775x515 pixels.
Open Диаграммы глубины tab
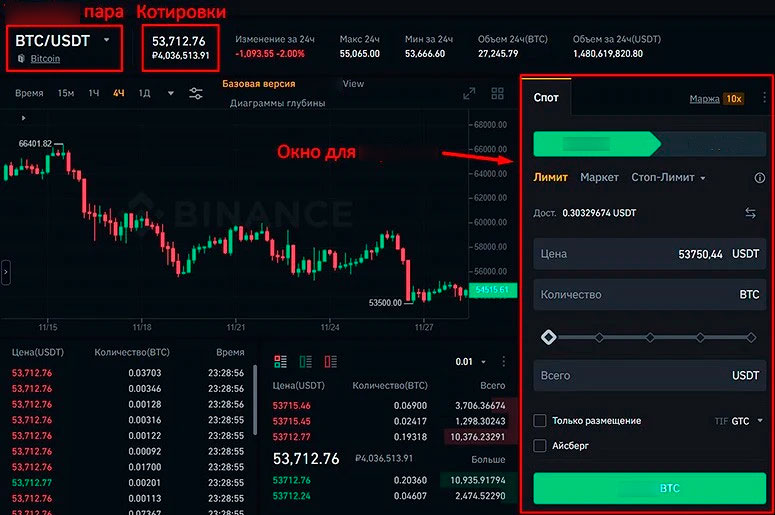coord(277,103)
